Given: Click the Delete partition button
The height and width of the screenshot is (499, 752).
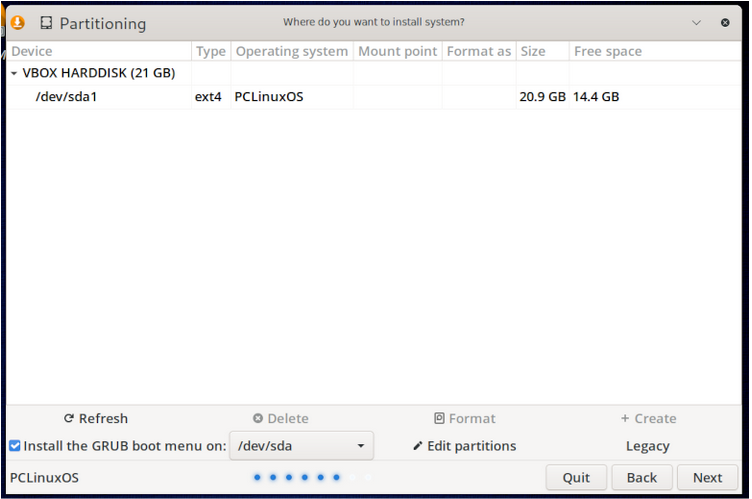Looking at the screenshot, I should click(x=281, y=418).
